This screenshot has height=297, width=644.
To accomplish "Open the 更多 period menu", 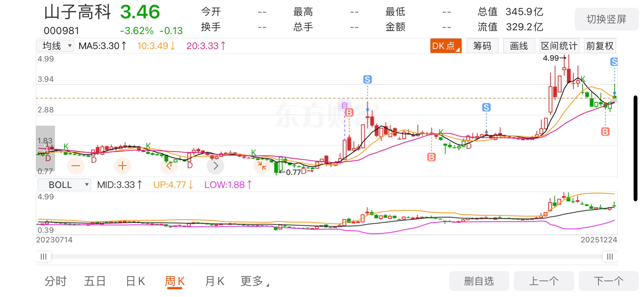I will point(254,281).
